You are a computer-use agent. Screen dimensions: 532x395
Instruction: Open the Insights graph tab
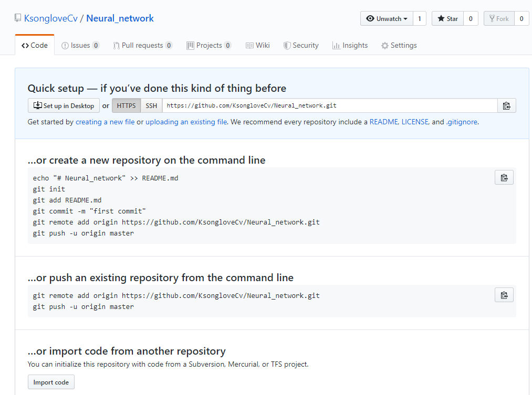click(350, 46)
